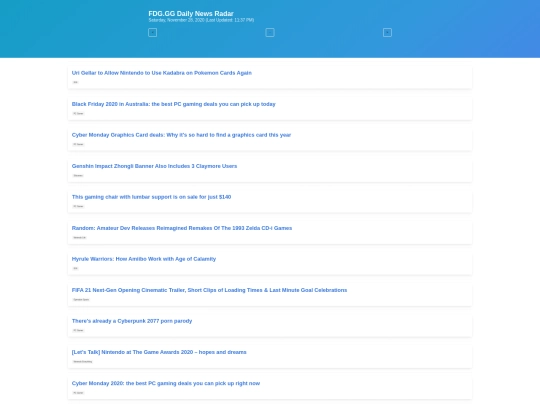
Task: Click the source tag under Cyber Monday 2020 headline
Action: (78, 393)
